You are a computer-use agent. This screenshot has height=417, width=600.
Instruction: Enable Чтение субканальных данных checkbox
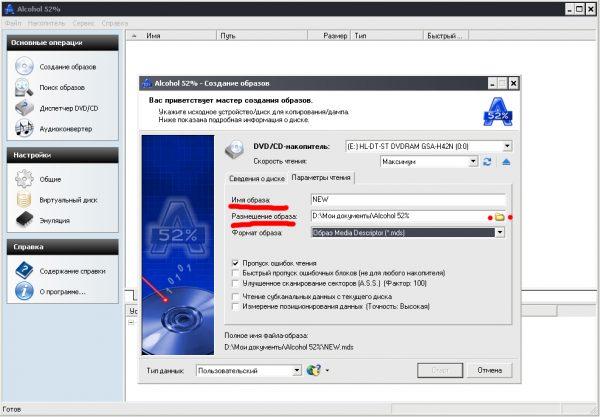pyautogui.click(x=236, y=296)
